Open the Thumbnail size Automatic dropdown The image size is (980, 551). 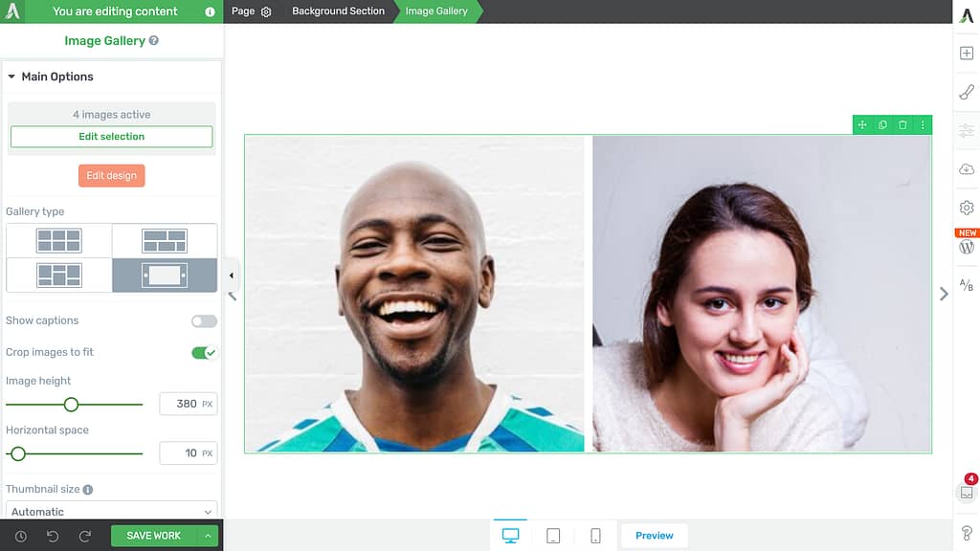(112, 511)
